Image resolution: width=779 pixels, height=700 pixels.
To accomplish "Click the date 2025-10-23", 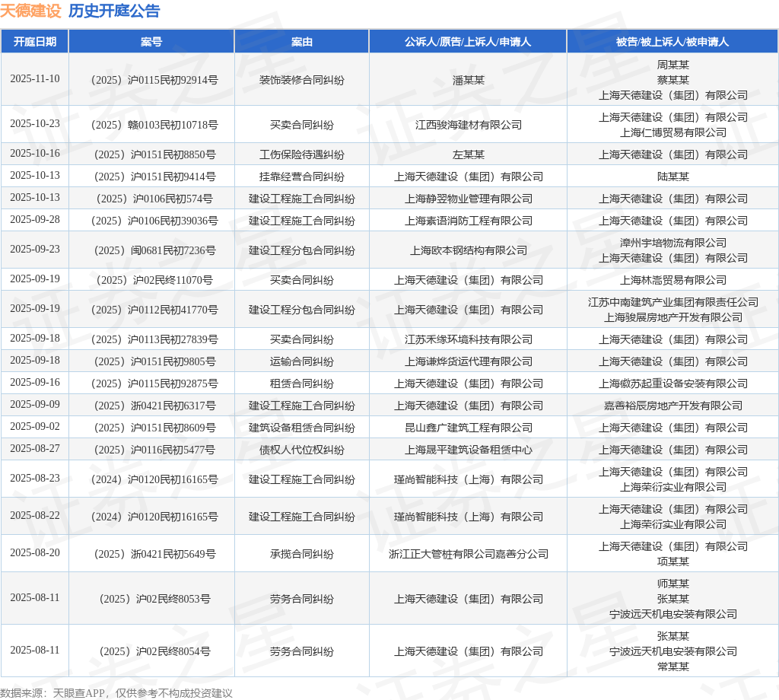I will coord(35,124).
